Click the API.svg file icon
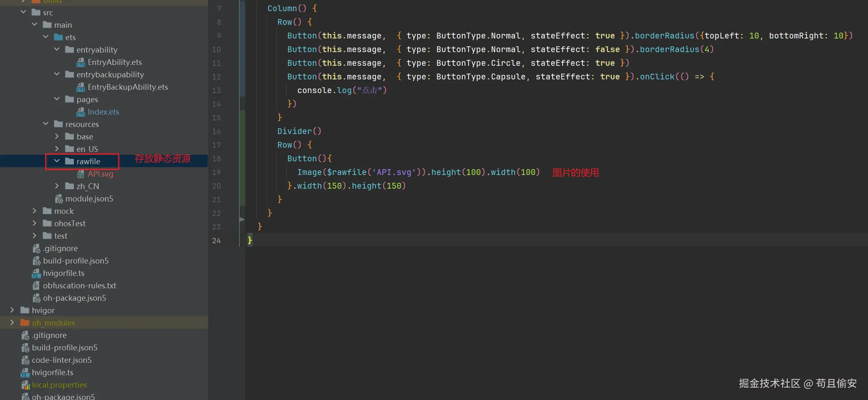This screenshot has width=868, height=400. [x=81, y=174]
